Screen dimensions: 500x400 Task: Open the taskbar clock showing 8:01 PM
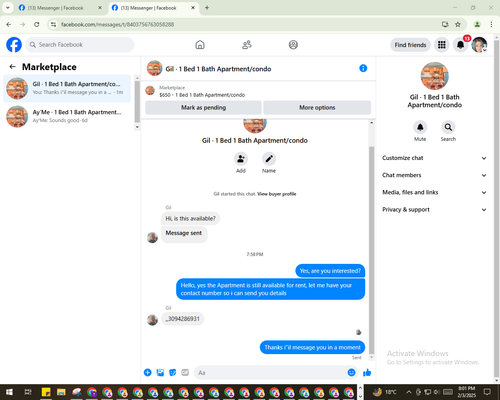tap(466, 392)
